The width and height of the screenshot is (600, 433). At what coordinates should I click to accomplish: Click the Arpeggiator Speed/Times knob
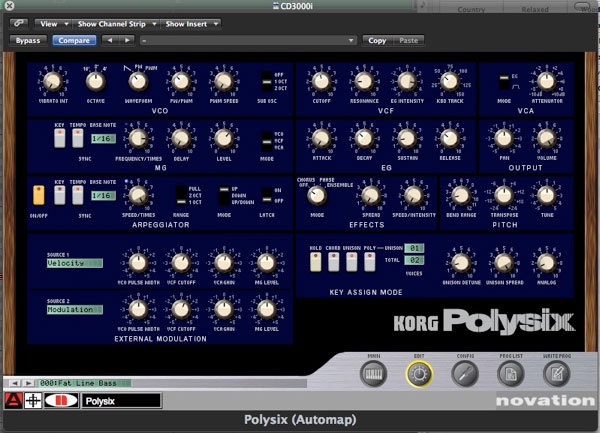coord(138,195)
